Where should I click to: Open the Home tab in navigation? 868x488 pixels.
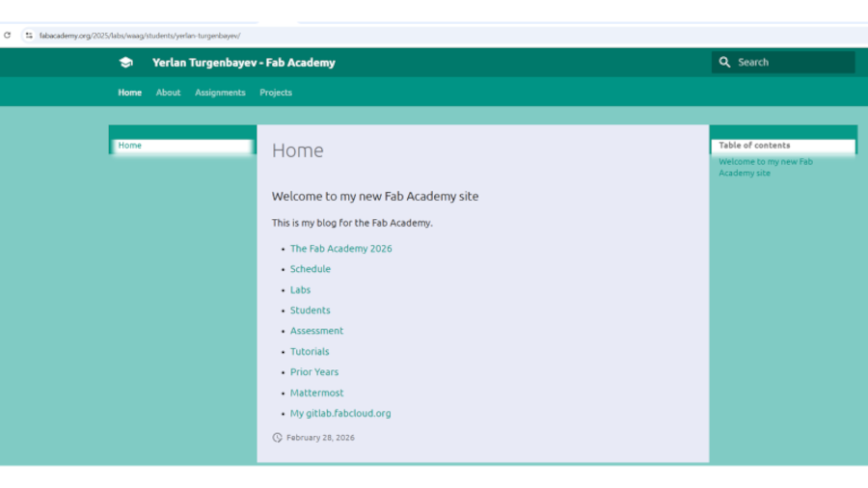coord(129,93)
